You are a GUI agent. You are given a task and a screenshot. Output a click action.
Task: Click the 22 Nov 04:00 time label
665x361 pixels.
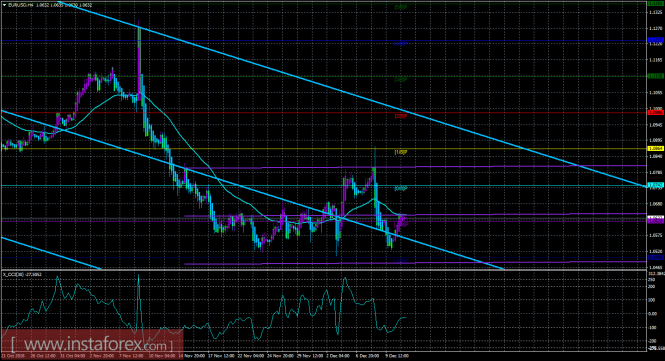click(251, 356)
